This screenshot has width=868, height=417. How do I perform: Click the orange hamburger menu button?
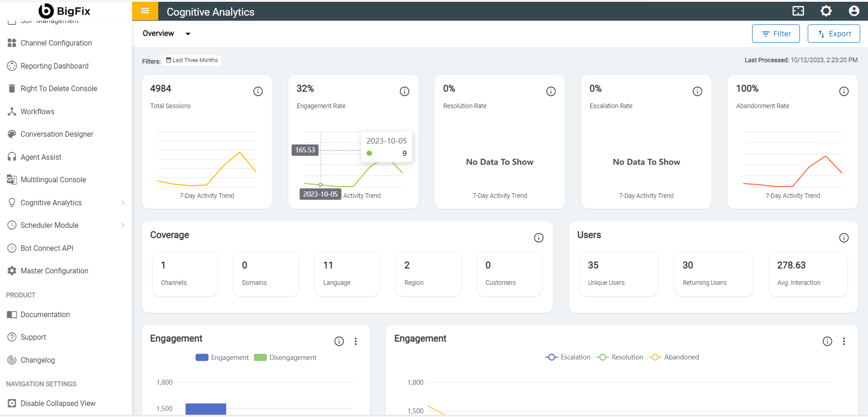145,11
